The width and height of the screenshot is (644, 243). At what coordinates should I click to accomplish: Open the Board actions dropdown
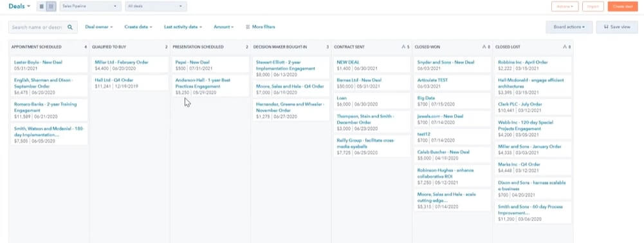(569, 27)
